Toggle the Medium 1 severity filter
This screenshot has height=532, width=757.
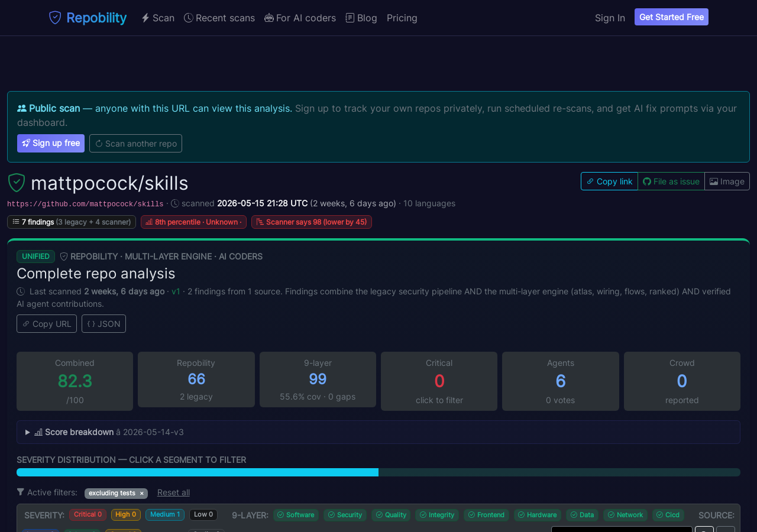165,514
